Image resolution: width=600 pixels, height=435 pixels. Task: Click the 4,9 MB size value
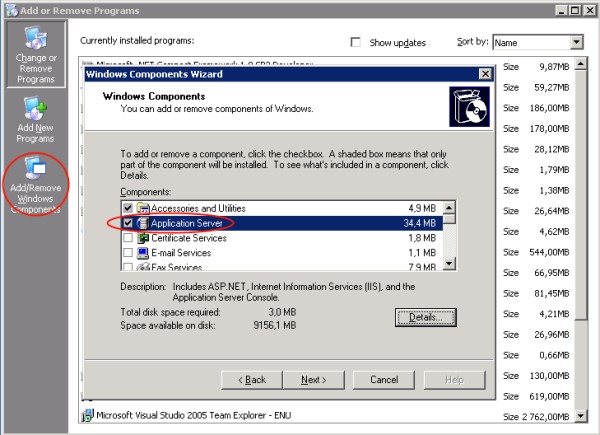point(422,208)
